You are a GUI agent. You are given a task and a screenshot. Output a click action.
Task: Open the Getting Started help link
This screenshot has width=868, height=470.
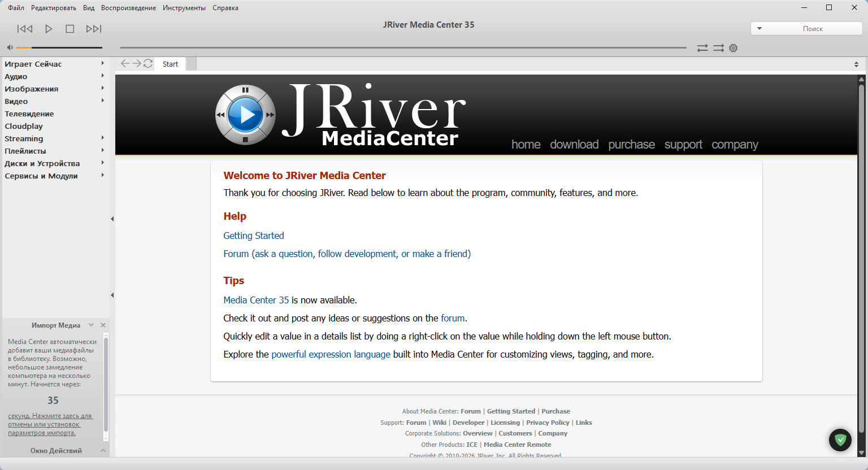[x=254, y=236]
